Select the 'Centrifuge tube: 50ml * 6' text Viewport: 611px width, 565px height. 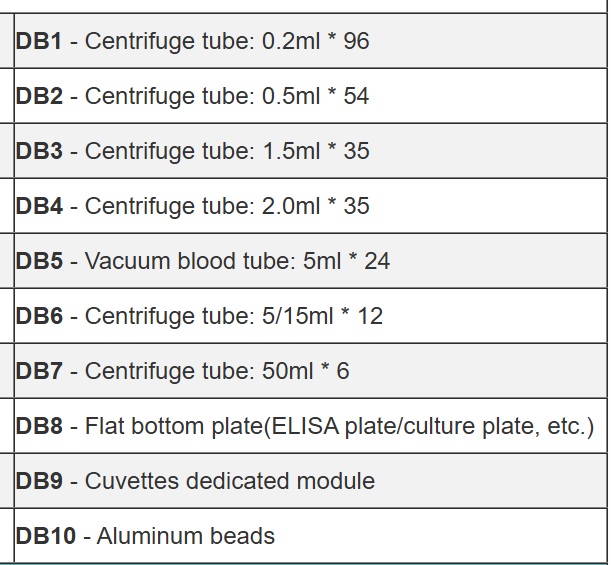click(217, 371)
